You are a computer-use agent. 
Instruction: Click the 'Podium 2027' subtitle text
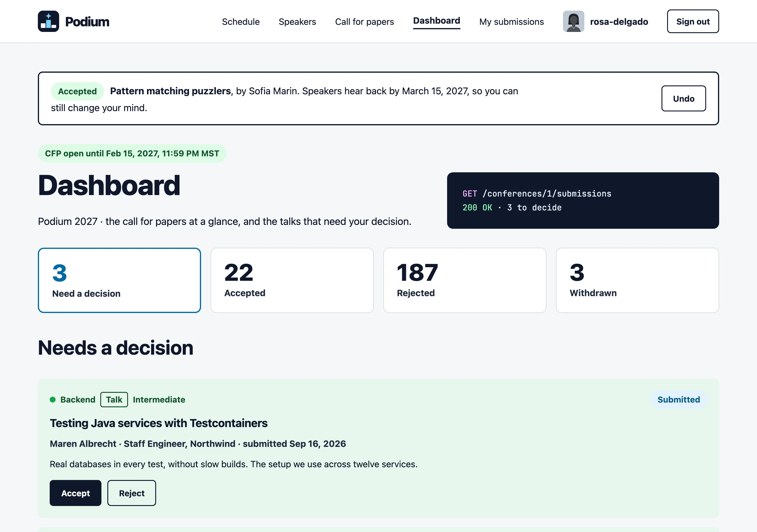(x=224, y=221)
